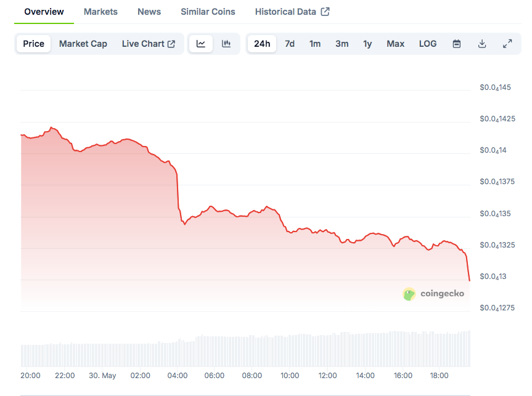Open the News tab
The image size is (532, 396).
tap(149, 12)
